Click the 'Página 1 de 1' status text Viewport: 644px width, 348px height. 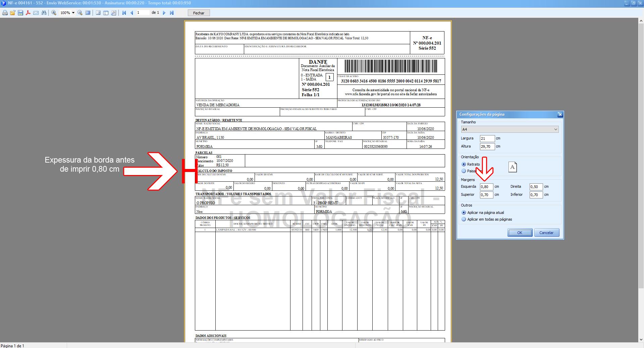click(x=12, y=346)
